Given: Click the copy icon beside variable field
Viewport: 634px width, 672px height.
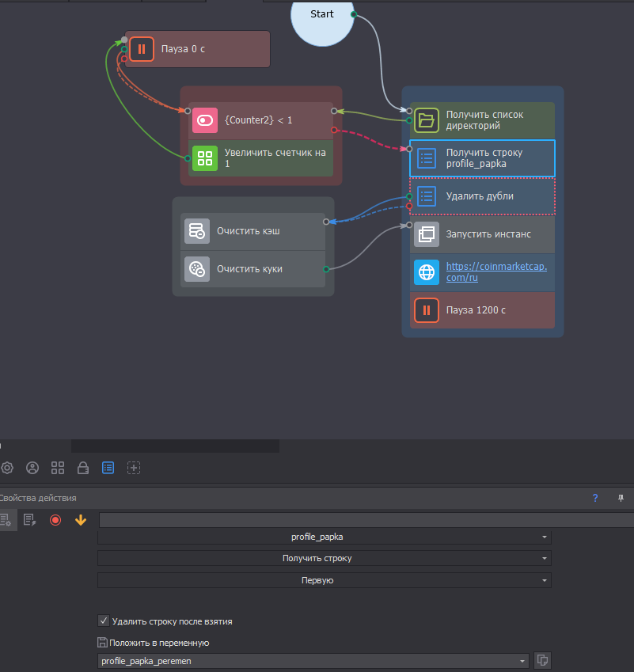Looking at the screenshot, I should pos(542,660).
